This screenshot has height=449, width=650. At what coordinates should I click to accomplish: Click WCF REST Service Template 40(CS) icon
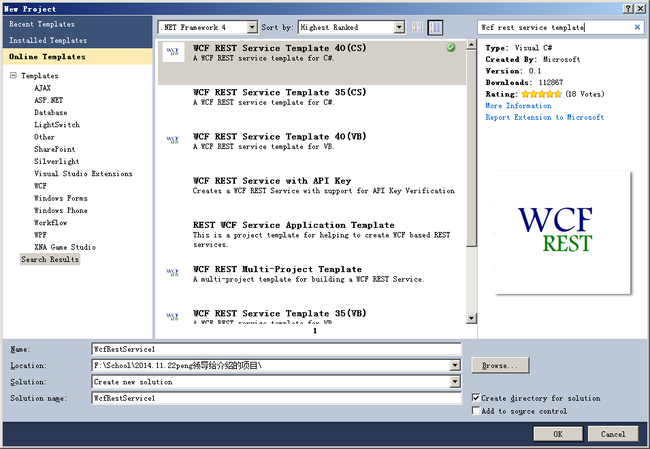(173, 52)
